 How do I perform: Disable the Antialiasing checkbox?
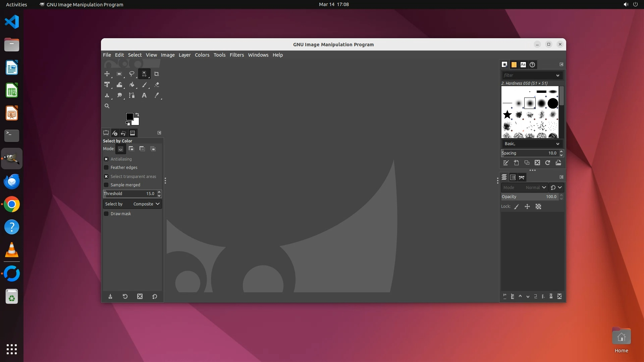[x=106, y=159]
